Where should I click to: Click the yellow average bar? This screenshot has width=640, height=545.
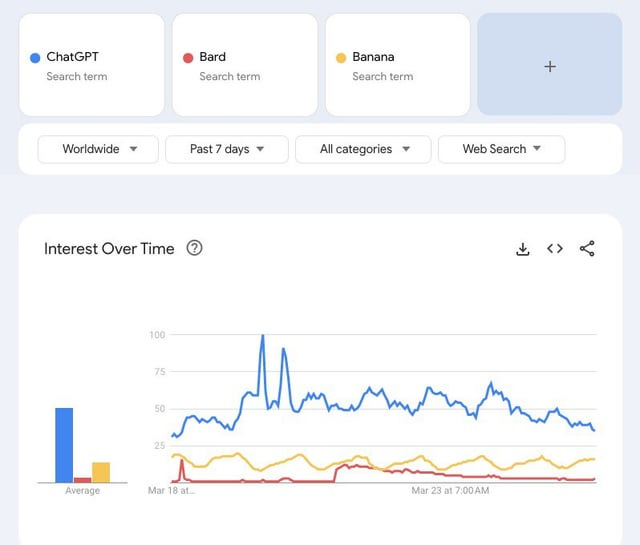101,472
